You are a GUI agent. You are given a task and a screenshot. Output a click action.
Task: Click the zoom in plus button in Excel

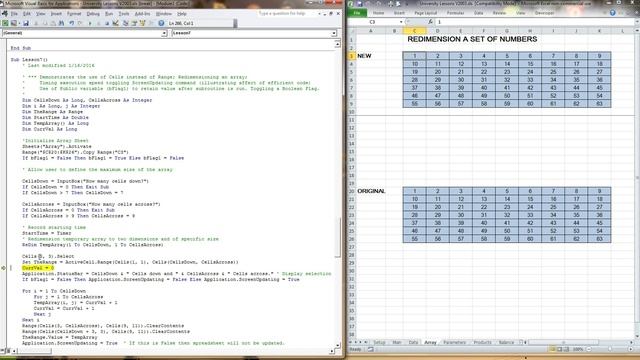631,349
